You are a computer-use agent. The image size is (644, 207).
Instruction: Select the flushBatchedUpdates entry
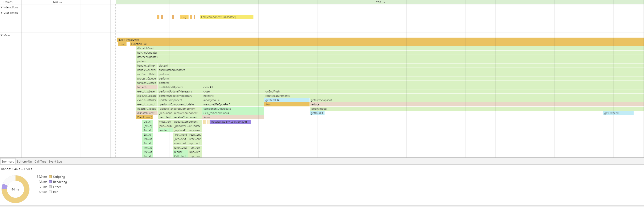[x=401, y=70]
